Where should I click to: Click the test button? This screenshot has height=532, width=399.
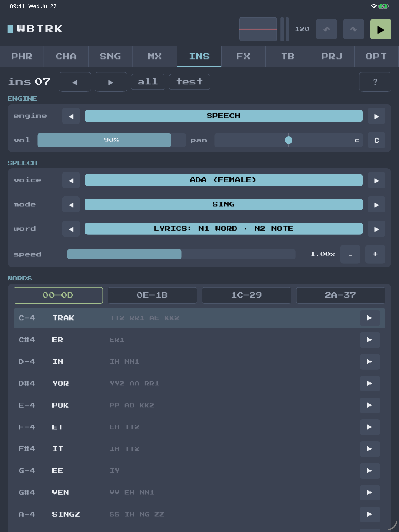click(x=189, y=82)
